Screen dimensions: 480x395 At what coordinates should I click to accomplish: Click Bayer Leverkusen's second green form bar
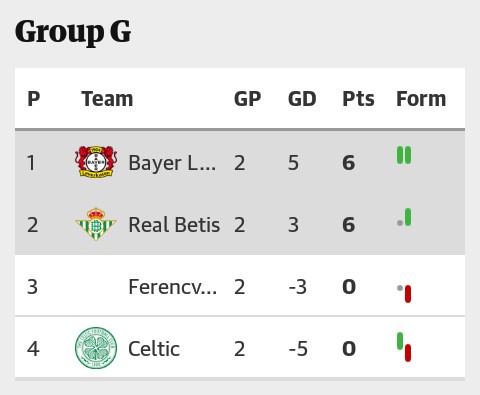tap(408, 155)
